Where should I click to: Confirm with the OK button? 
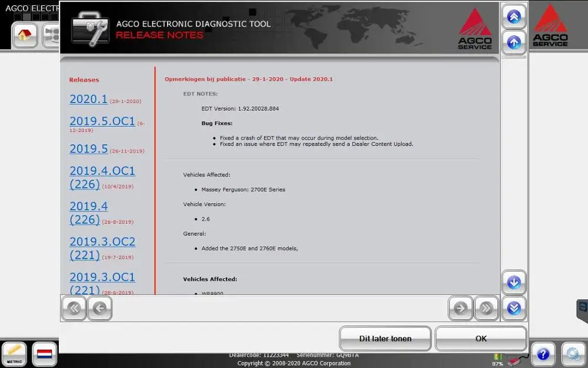[481, 339]
